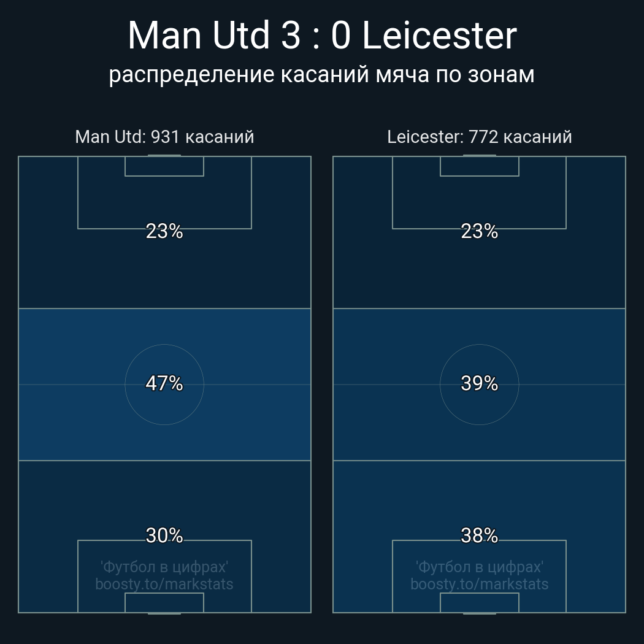
Task: Click 'Футбол в цифрах' watermark on right pitch
Action: 479,567
